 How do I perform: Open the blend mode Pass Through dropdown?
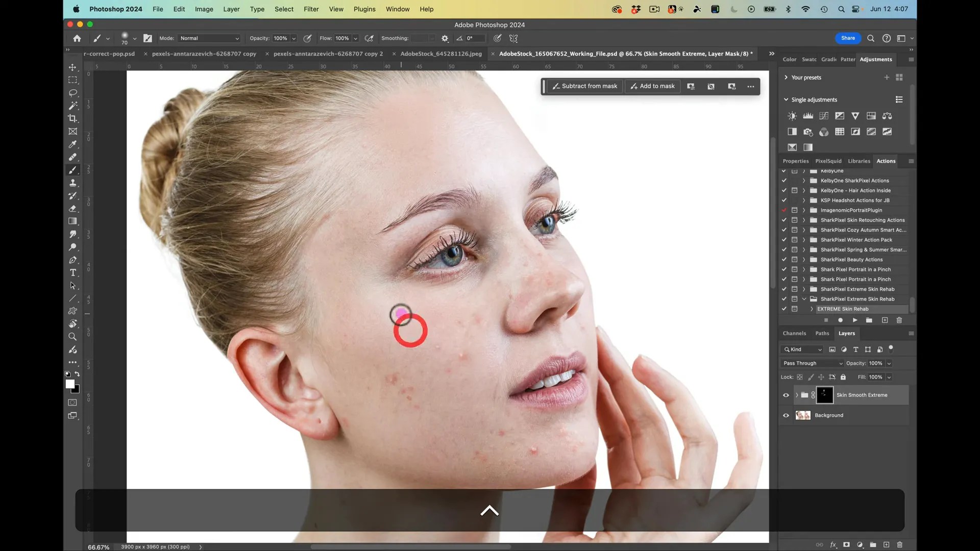point(812,363)
